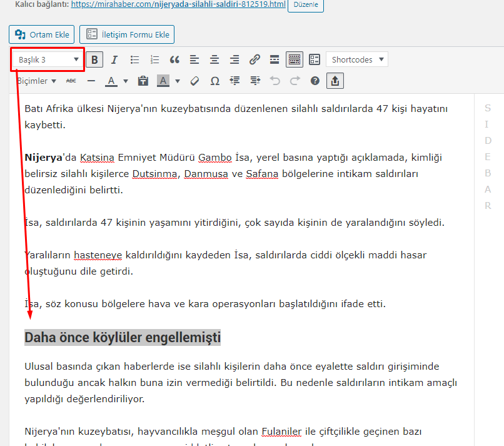Apply blockquote formatting

tap(174, 59)
